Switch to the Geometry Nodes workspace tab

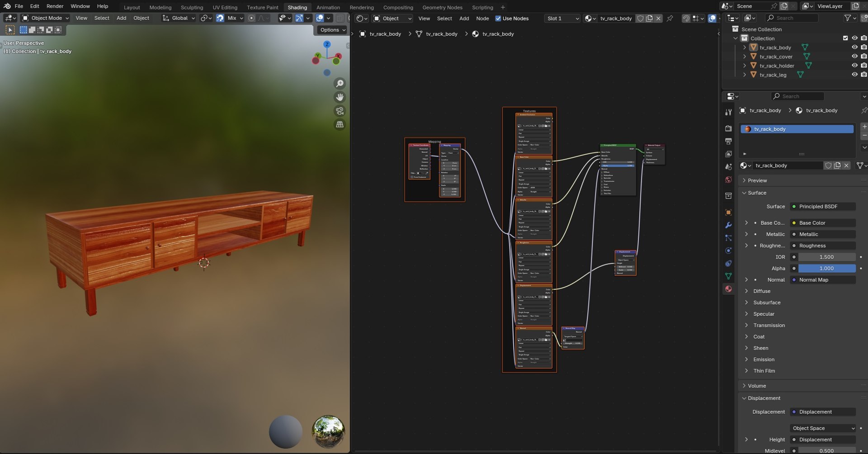pos(442,7)
